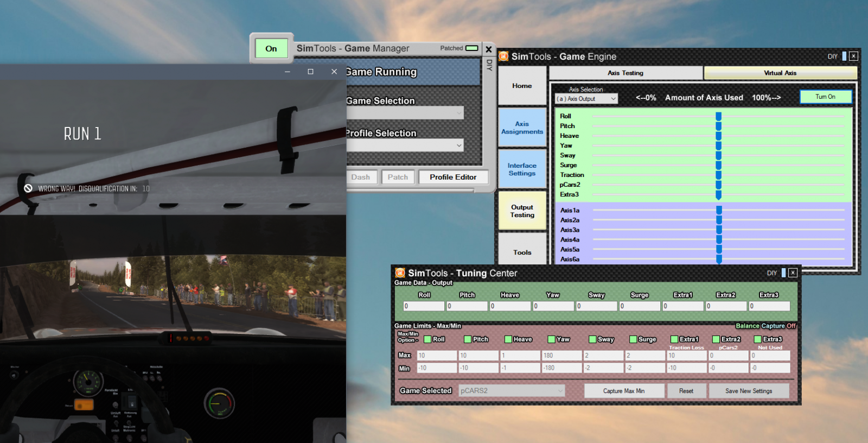The image size is (868, 443).
Task: Click the Heave axis slider handle
Action: [718, 136]
